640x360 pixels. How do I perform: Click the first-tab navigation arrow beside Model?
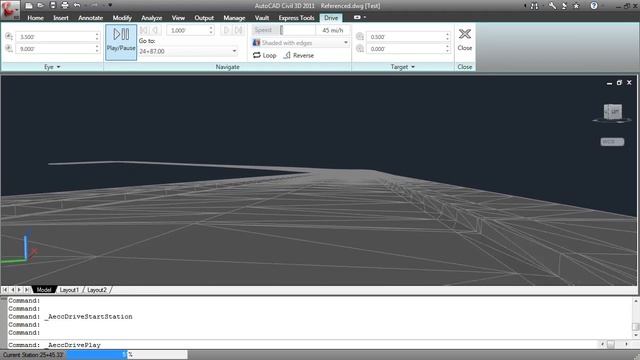click(4, 290)
